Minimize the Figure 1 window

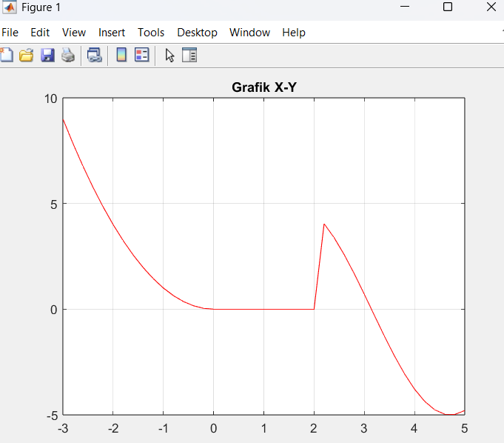[405, 7]
